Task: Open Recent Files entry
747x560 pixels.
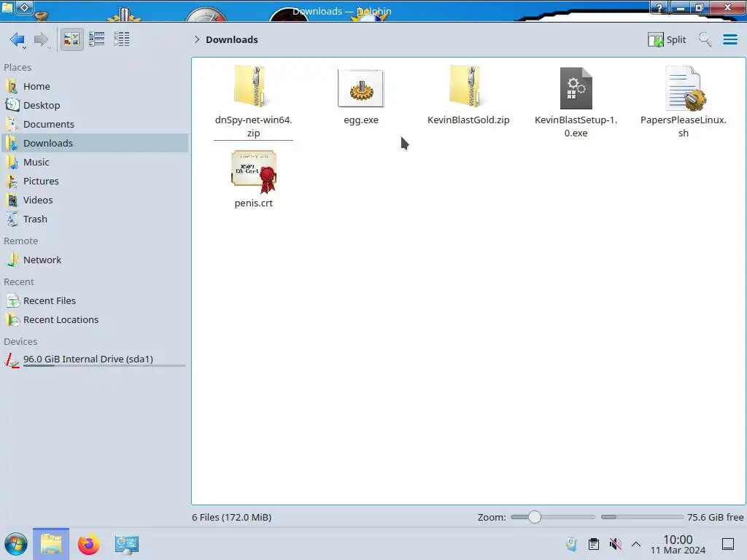Action: coord(95,301)
